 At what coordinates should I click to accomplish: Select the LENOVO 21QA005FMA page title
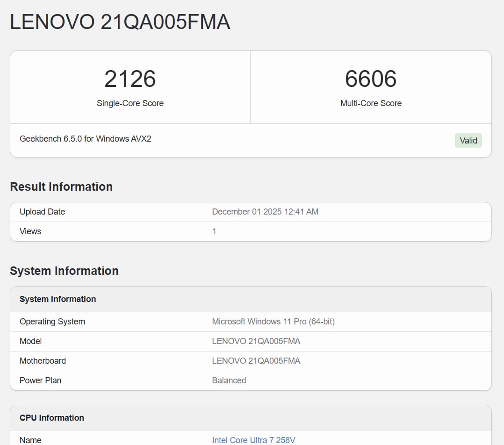pos(120,22)
